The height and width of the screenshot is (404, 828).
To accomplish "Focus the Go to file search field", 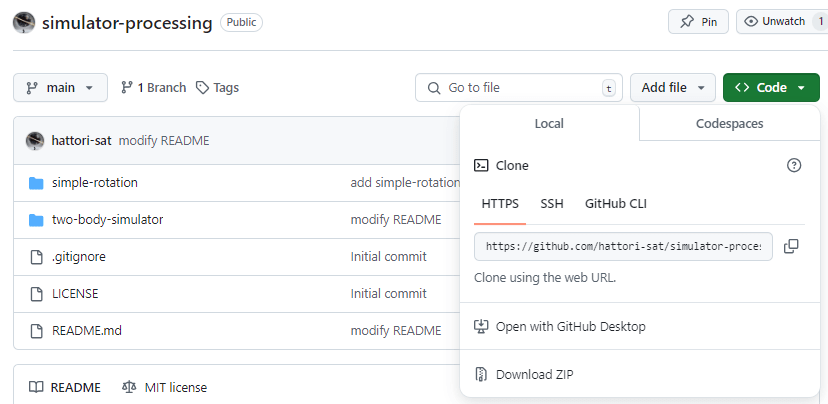I will pyautogui.click(x=519, y=88).
